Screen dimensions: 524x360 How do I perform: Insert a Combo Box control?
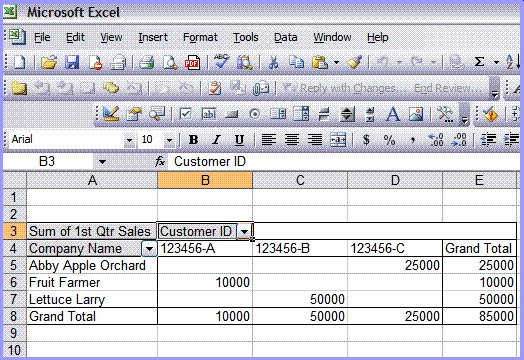301,114
